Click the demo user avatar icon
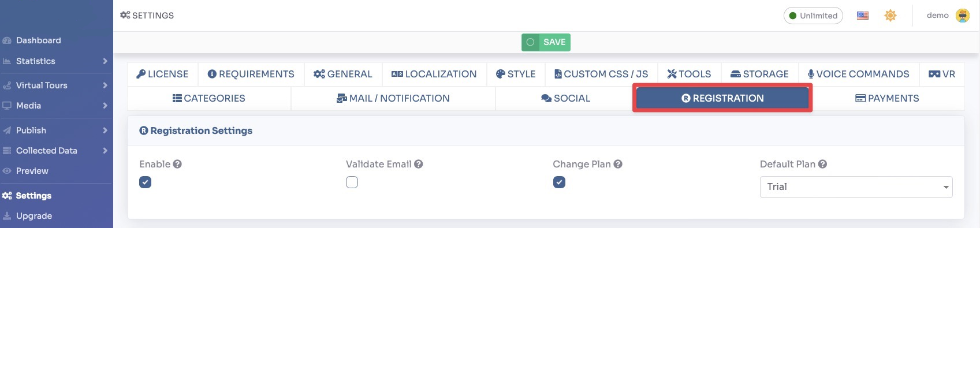Screen dimensions: 980x388 tap(962, 16)
